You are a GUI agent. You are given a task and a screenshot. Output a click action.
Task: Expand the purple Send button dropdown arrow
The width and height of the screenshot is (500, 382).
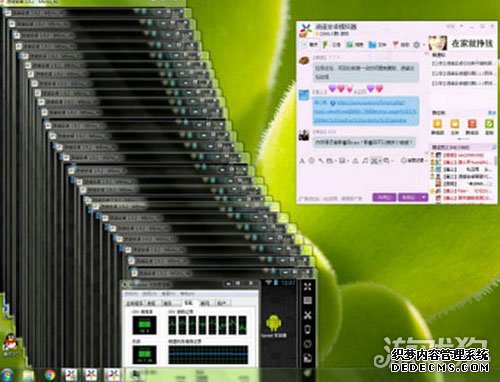424,197
